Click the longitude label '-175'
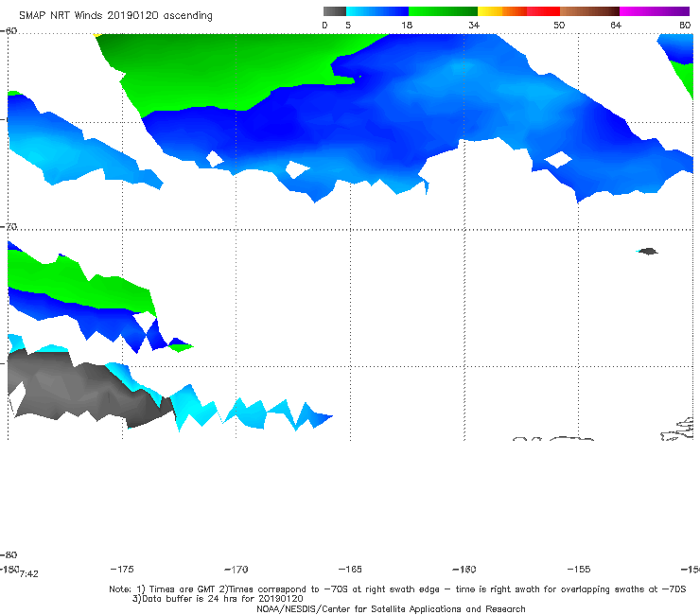 [122, 569]
